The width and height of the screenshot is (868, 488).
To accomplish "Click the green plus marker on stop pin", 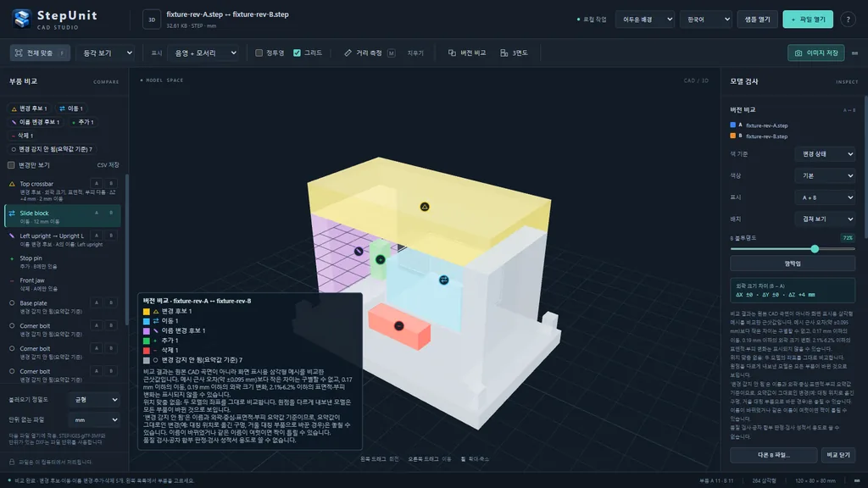I will 381,259.
